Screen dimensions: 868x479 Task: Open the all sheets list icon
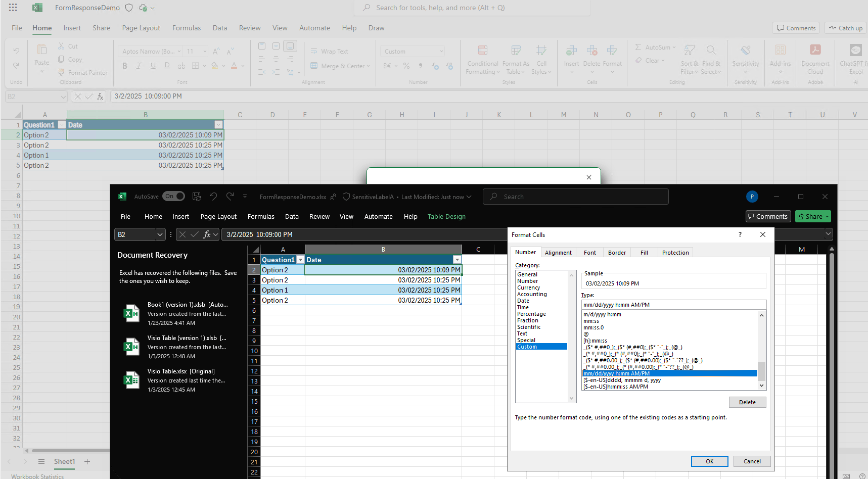tap(42, 461)
